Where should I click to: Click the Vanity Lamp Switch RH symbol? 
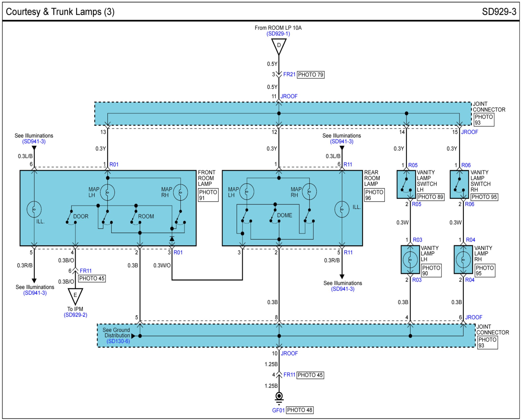pos(459,184)
